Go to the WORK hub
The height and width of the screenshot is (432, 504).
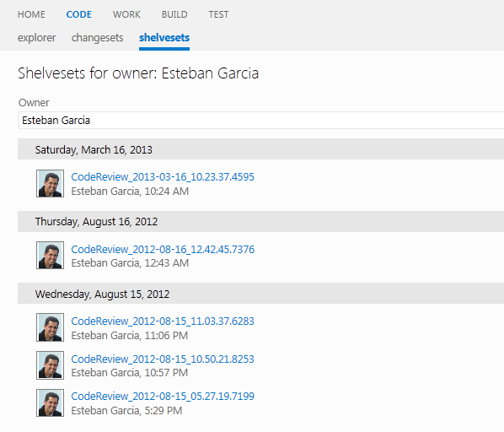point(126,14)
